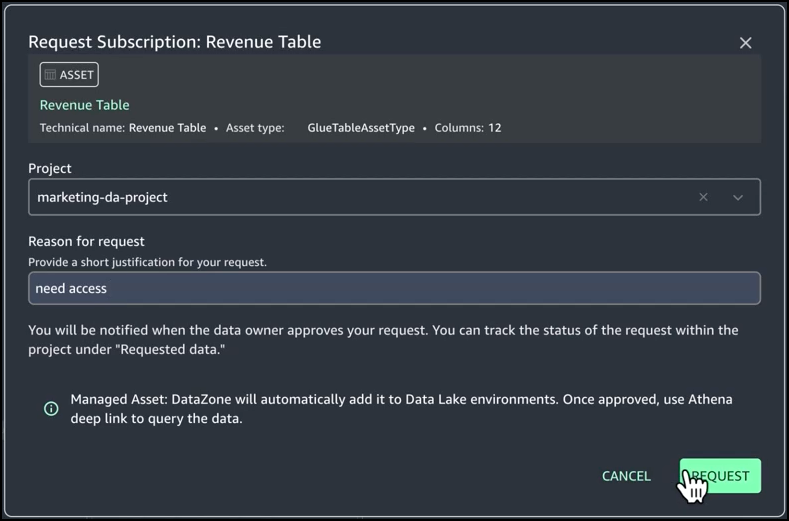Click the dialog title Request Subscription: Revenue Table
This screenshot has height=521, width=789.
(174, 42)
